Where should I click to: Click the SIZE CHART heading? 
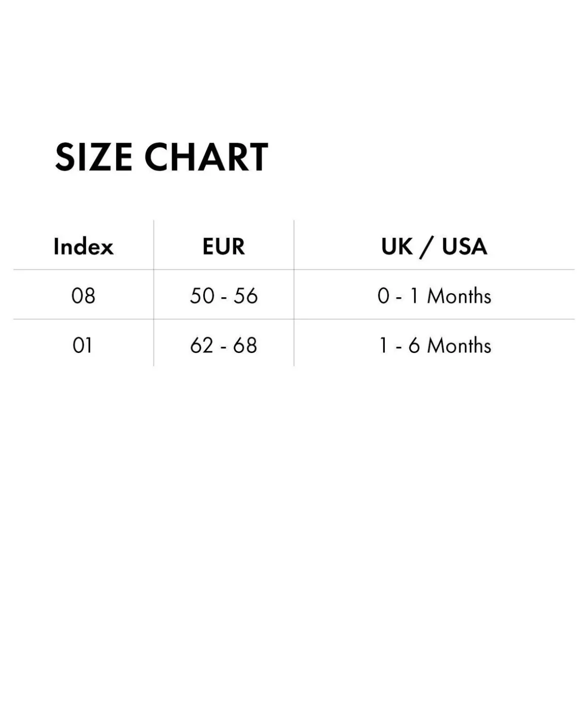[x=161, y=157]
